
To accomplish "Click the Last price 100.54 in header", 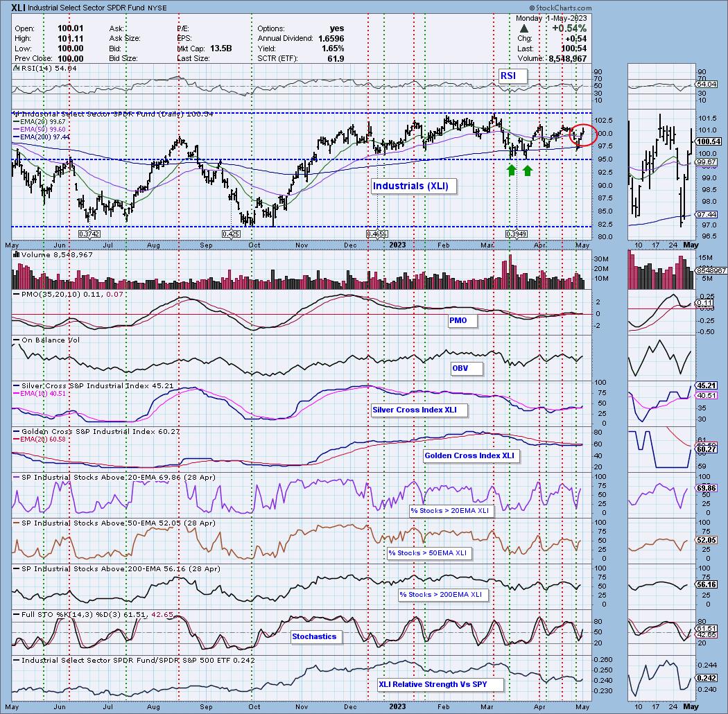I will click(574, 49).
